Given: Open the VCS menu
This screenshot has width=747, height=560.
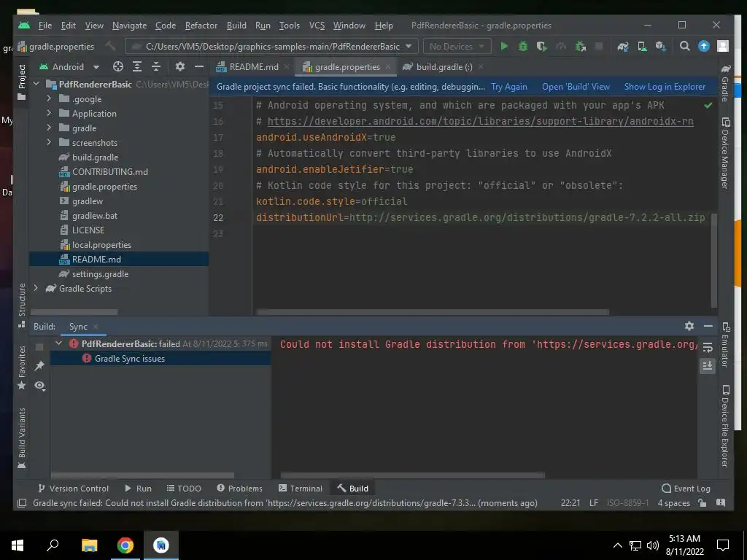Looking at the screenshot, I should click(317, 26).
